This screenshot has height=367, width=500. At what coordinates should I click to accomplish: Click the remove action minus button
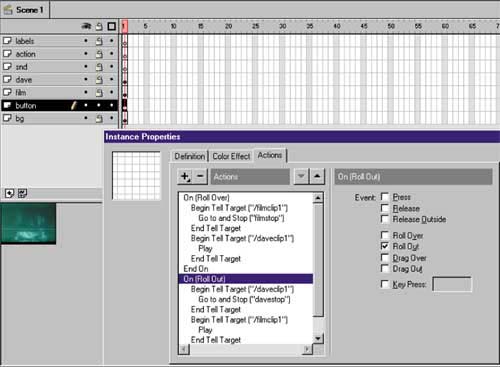tap(200, 177)
